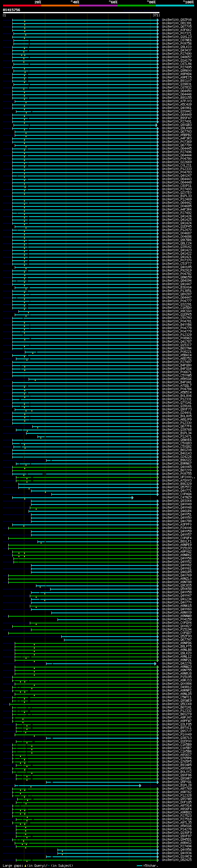Screen dimensions: 197x868
Task: Click the query end position label 371
Action: pyautogui.click(x=155, y=15)
